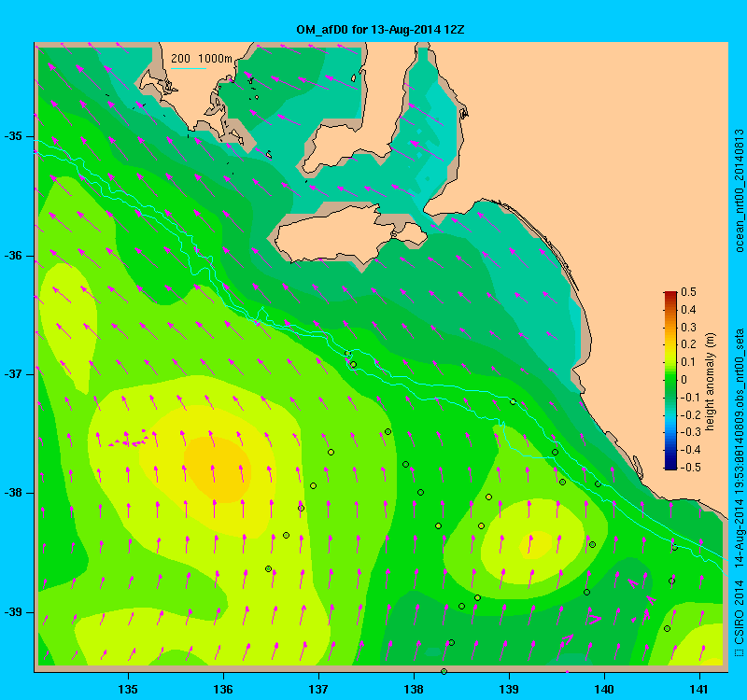Click the 0 value on the colorbar
Viewport: 747px width, 700px height.
coord(684,380)
